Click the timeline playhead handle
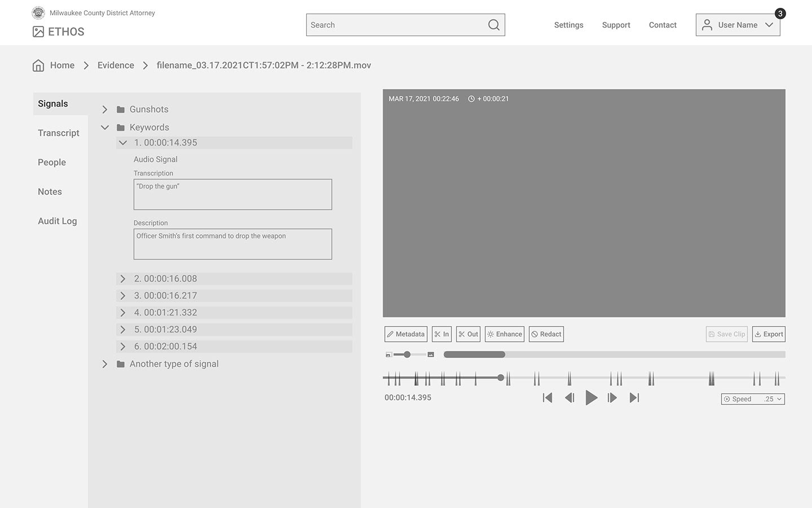Viewport: 812px width, 508px height. (501, 377)
